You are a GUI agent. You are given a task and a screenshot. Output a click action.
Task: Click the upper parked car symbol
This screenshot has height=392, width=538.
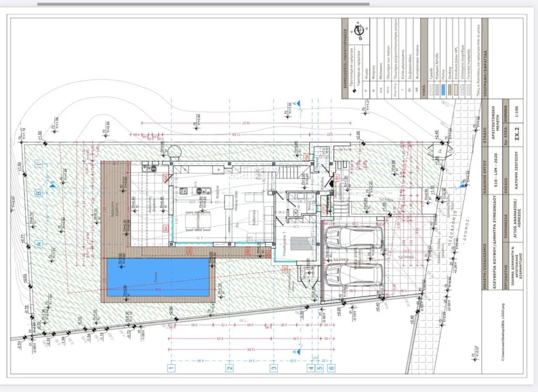354,239
